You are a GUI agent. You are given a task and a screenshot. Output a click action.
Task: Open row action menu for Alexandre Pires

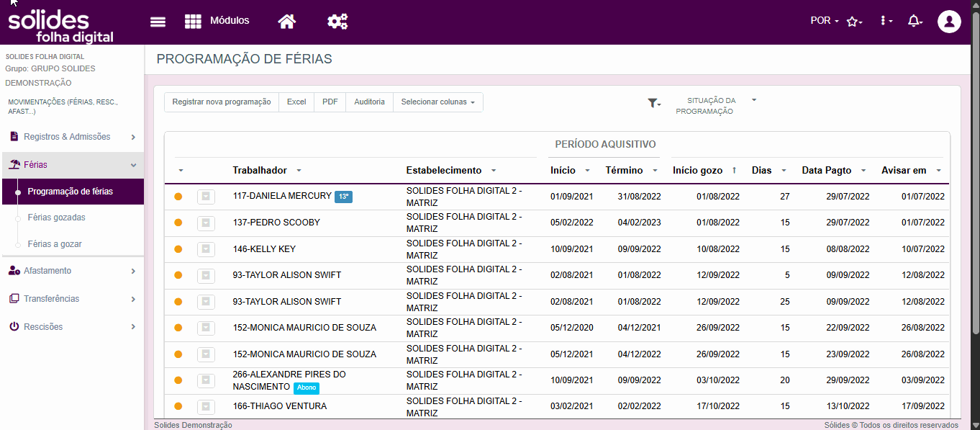[x=206, y=380]
